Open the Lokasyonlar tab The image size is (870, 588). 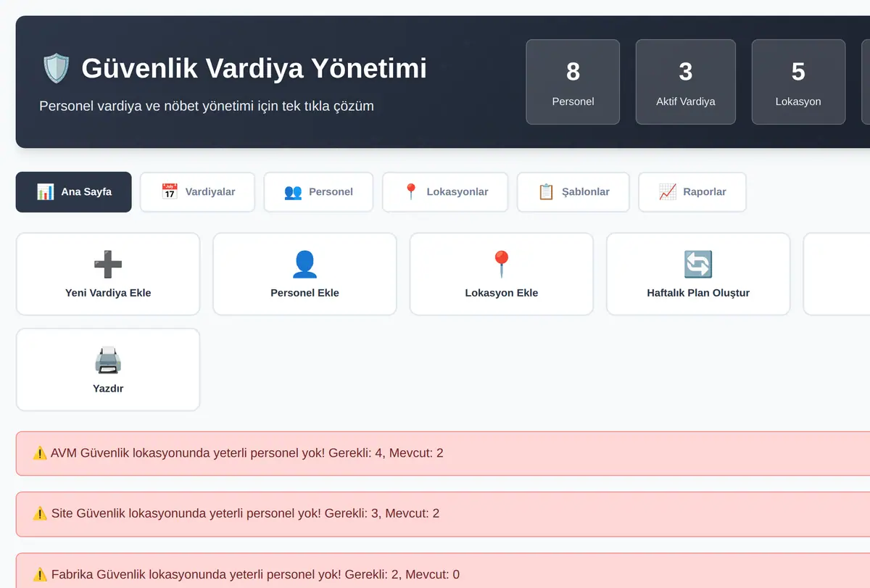pyautogui.click(x=446, y=192)
